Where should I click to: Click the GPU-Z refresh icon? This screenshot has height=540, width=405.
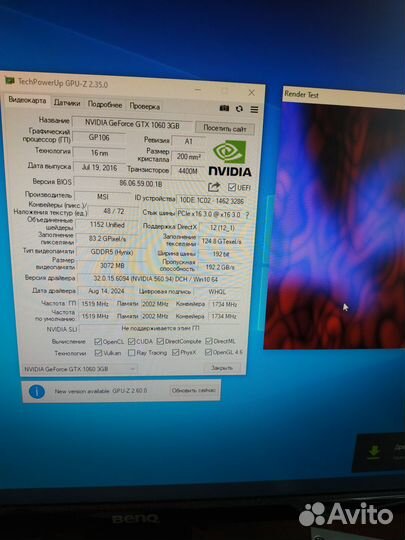point(239,109)
